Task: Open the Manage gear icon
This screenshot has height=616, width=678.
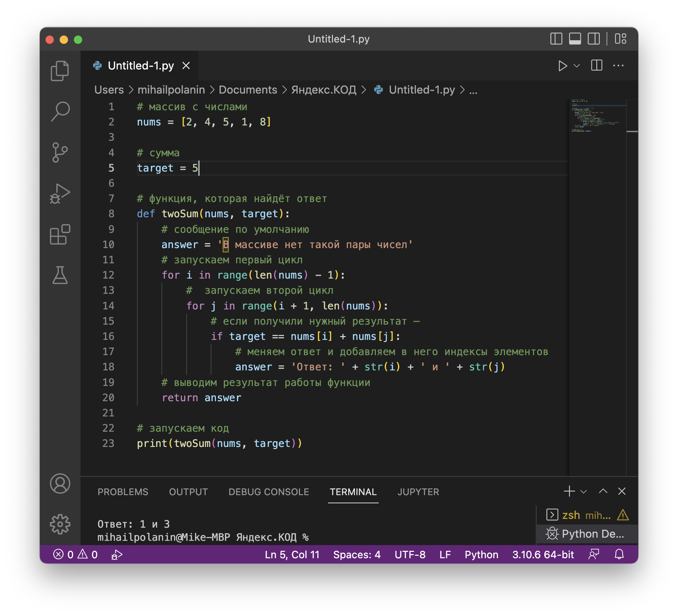Action: tap(60, 524)
